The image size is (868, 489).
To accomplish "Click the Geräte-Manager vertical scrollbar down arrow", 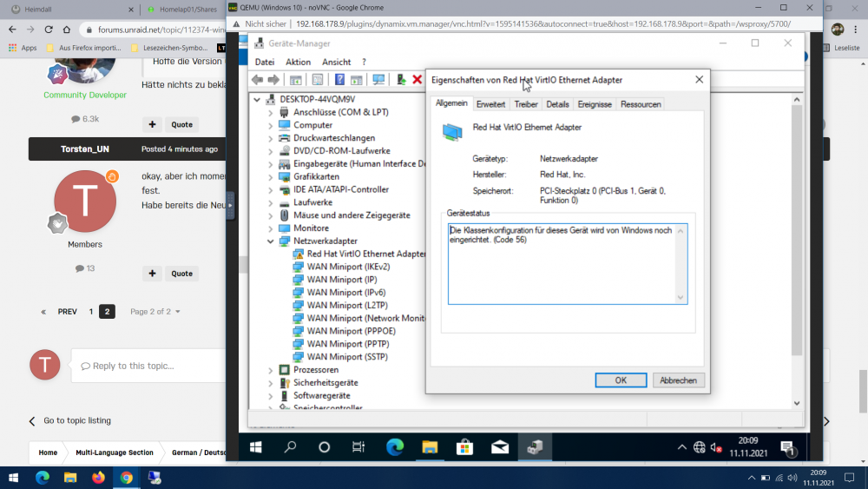I will point(797,404).
